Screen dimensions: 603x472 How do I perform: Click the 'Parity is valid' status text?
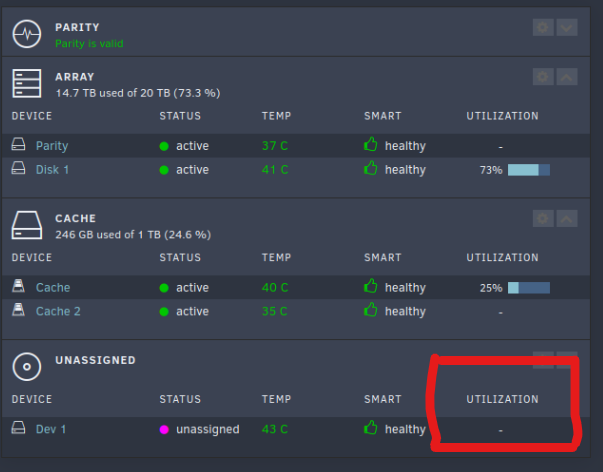89,43
